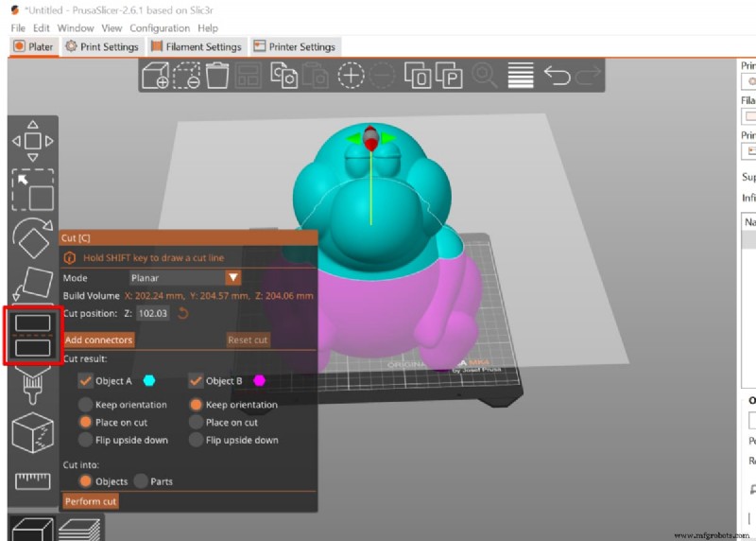Select Flip upside down for Object B
This screenshot has width=756, height=541.
[196, 440]
